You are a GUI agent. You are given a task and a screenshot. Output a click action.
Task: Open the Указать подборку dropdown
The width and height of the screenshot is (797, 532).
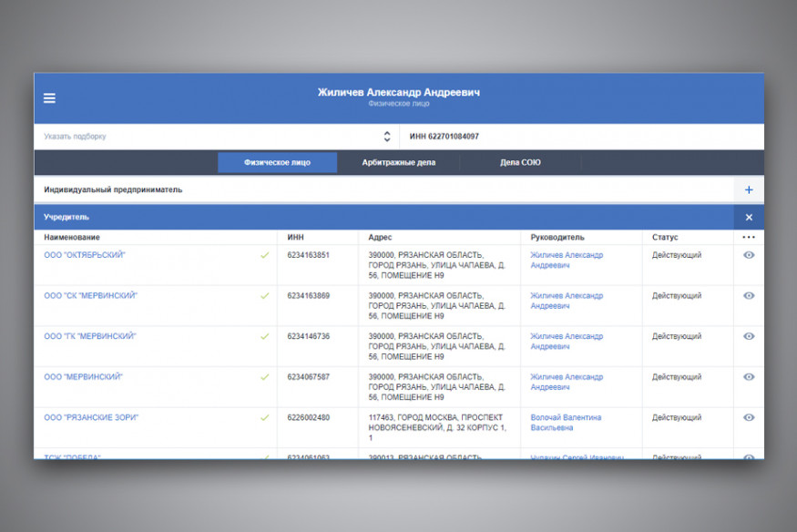[x=209, y=137]
